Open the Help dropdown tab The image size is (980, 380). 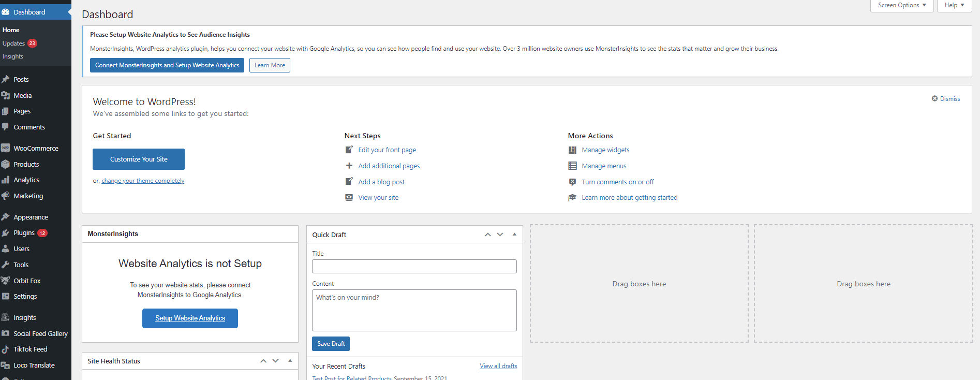954,5
